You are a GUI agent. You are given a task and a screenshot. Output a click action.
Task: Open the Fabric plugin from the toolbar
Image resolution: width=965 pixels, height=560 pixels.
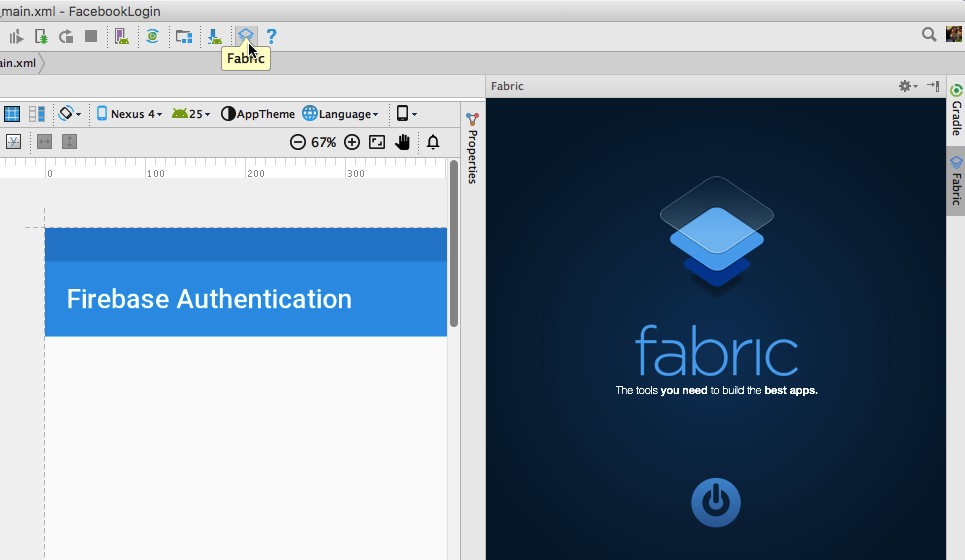(x=245, y=36)
